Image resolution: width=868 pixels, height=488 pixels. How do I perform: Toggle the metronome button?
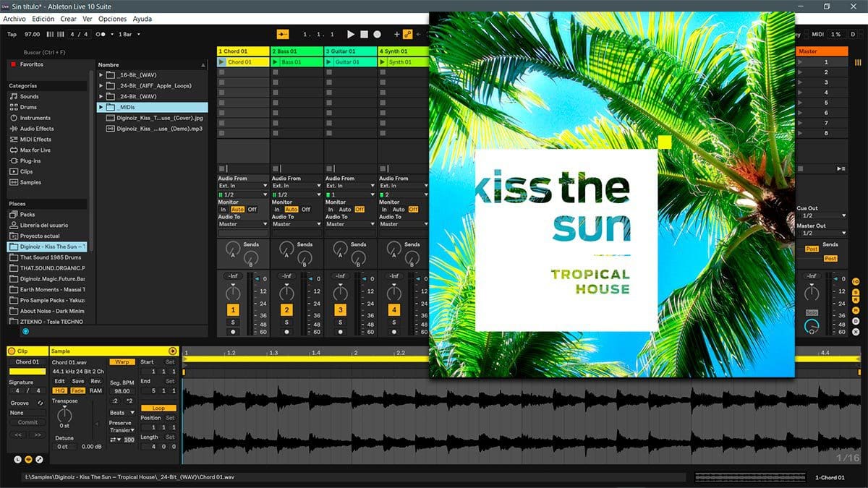[x=102, y=34]
